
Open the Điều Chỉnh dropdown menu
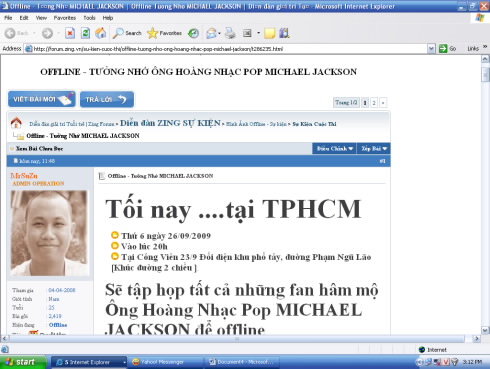[334, 149]
